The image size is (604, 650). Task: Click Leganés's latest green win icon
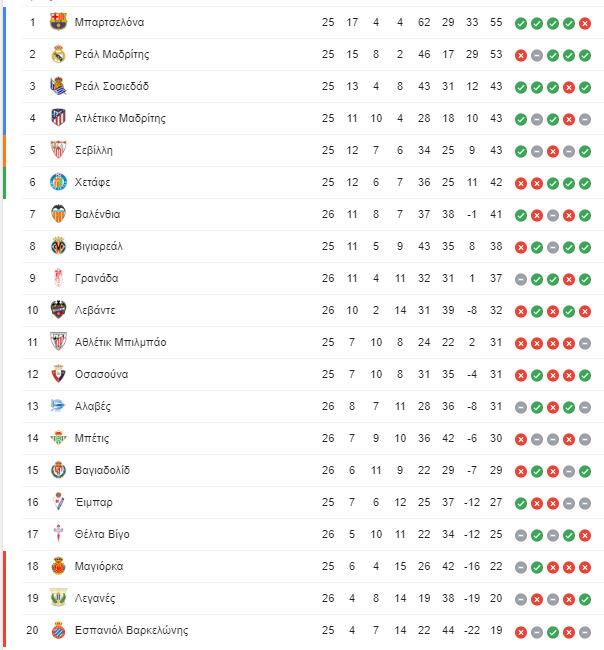click(x=585, y=599)
